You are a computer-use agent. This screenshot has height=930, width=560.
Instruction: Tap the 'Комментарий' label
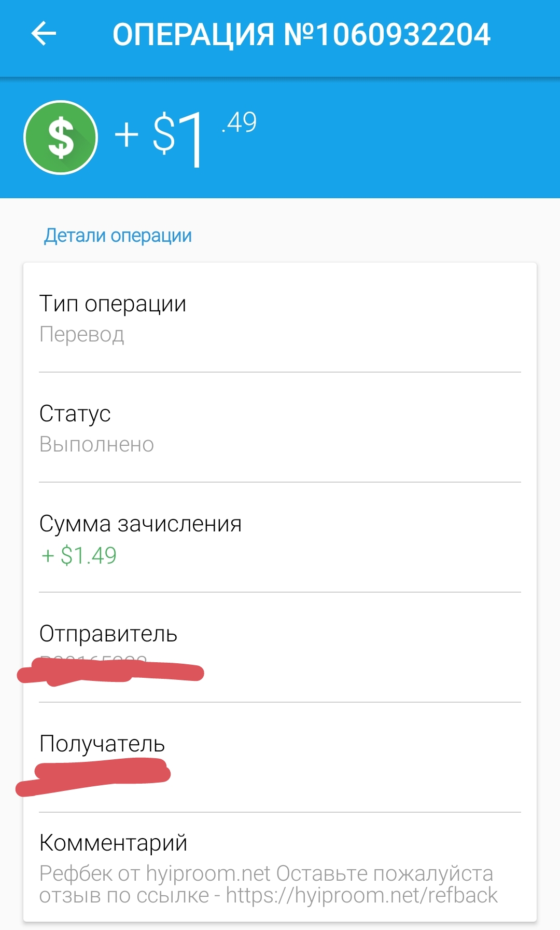click(x=113, y=843)
